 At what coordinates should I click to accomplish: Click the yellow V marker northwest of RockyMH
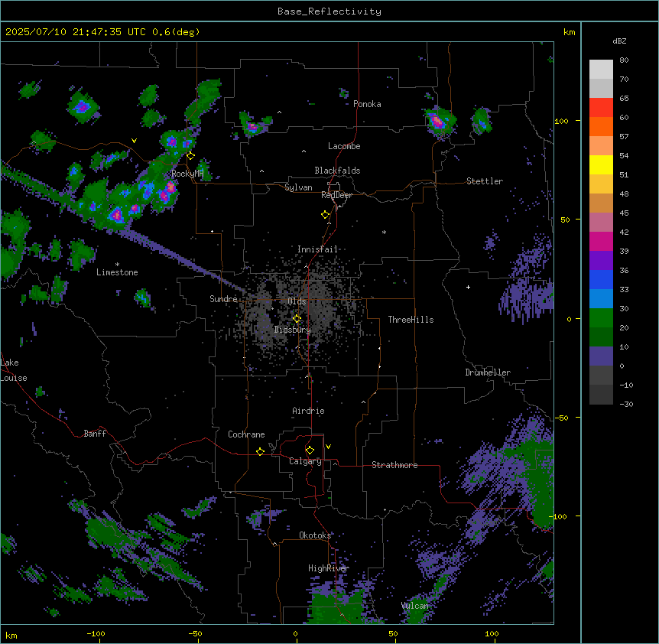[134, 141]
